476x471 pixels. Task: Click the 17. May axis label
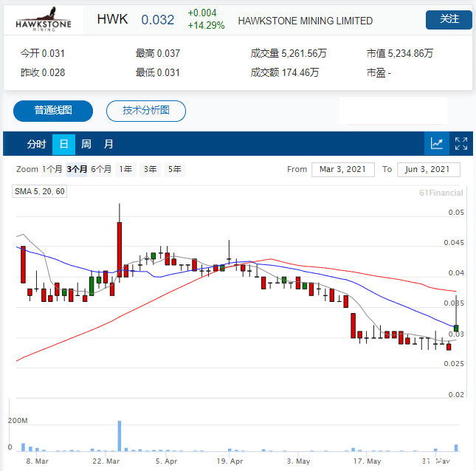click(x=367, y=461)
